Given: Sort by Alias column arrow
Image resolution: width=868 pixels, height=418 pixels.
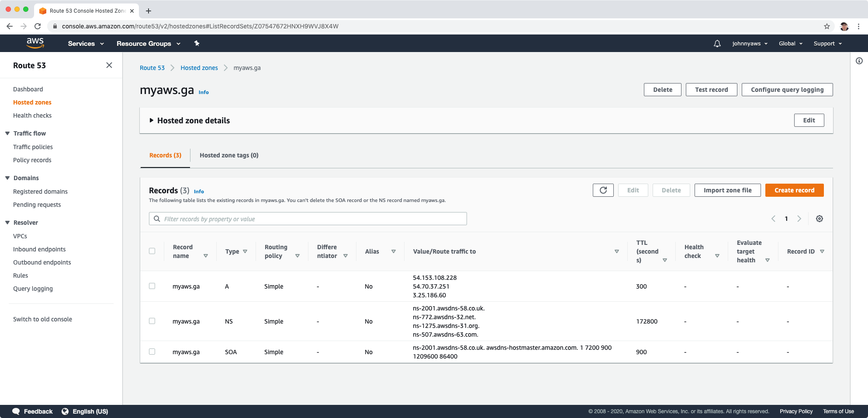Looking at the screenshot, I should pyautogui.click(x=394, y=251).
